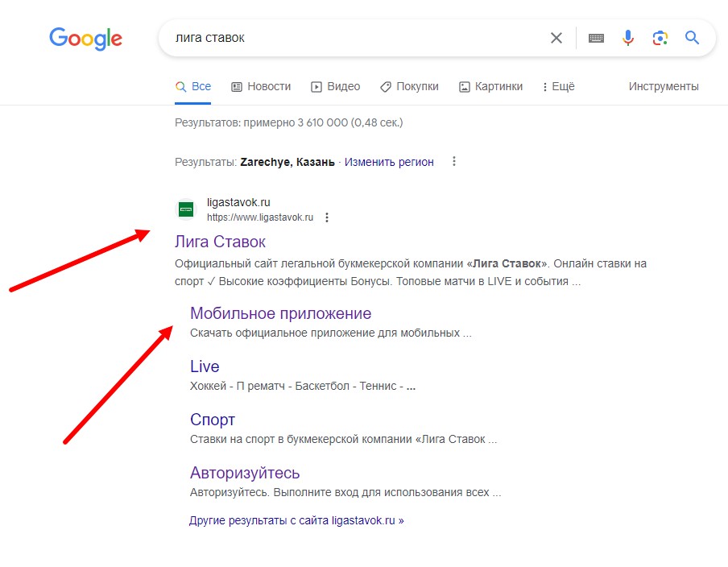This screenshot has height=567, width=728.
Task: Open the Инструменты search tools
Action: 664,86
